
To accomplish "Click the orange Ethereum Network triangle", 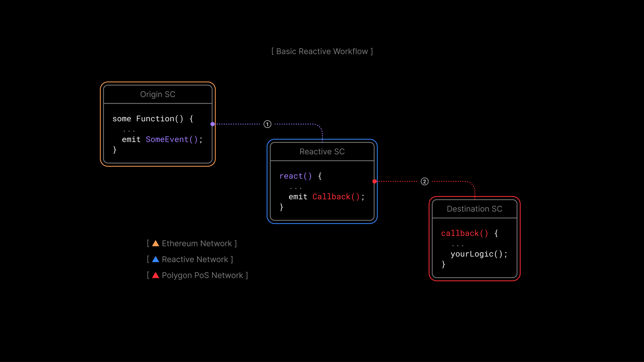I will pyautogui.click(x=155, y=244).
